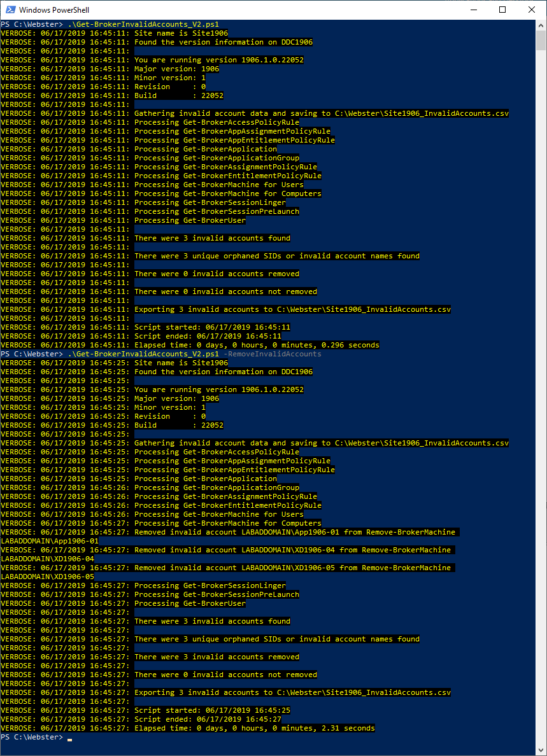The width and height of the screenshot is (547, 756).
Task: Click 'Found the version information on DDC1906' at 16:45:11
Action: point(224,42)
